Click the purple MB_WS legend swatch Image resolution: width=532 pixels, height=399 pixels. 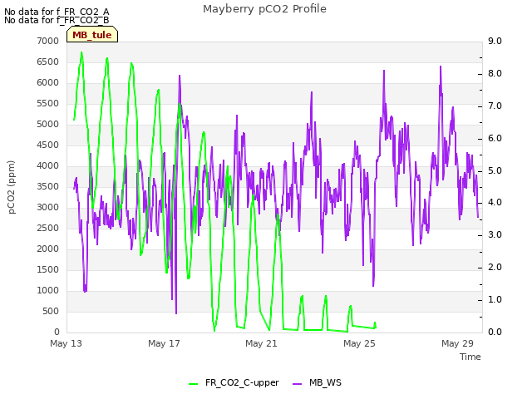click(x=297, y=383)
